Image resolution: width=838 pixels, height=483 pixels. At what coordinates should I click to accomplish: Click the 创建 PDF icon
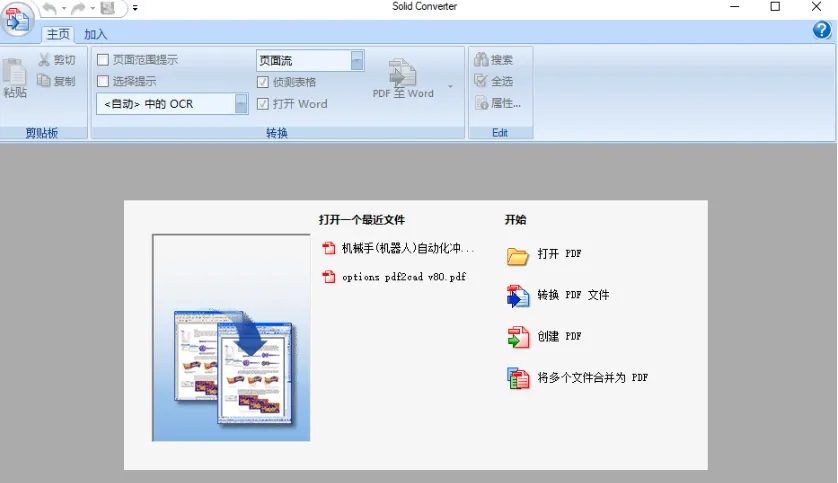(x=518, y=337)
